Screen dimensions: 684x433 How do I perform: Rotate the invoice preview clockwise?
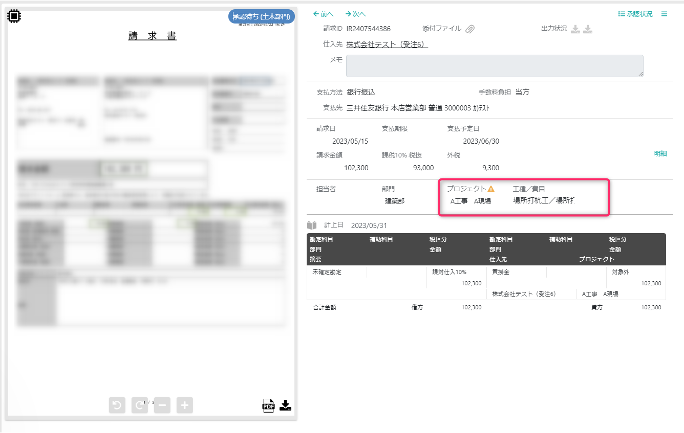(140, 405)
